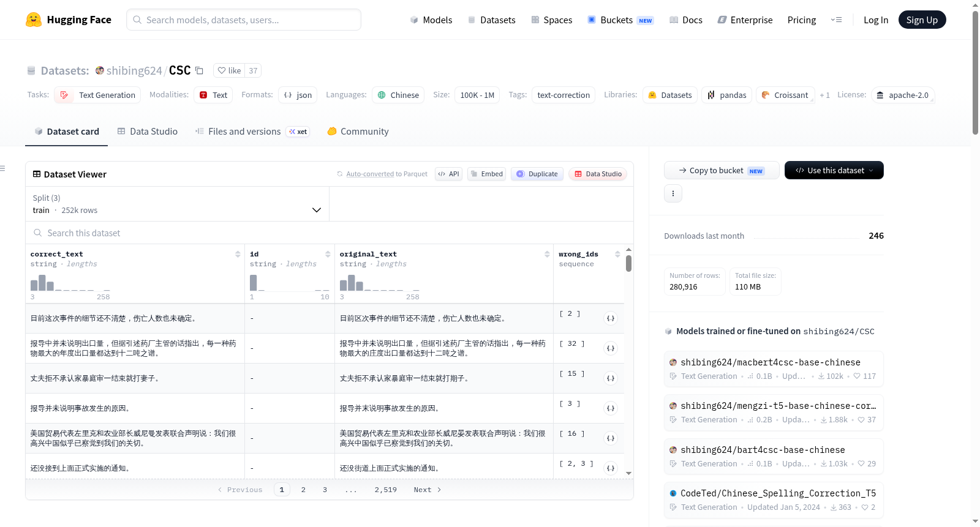Click Copy to bucket button
This screenshot has width=980, height=527.
pyautogui.click(x=722, y=170)
